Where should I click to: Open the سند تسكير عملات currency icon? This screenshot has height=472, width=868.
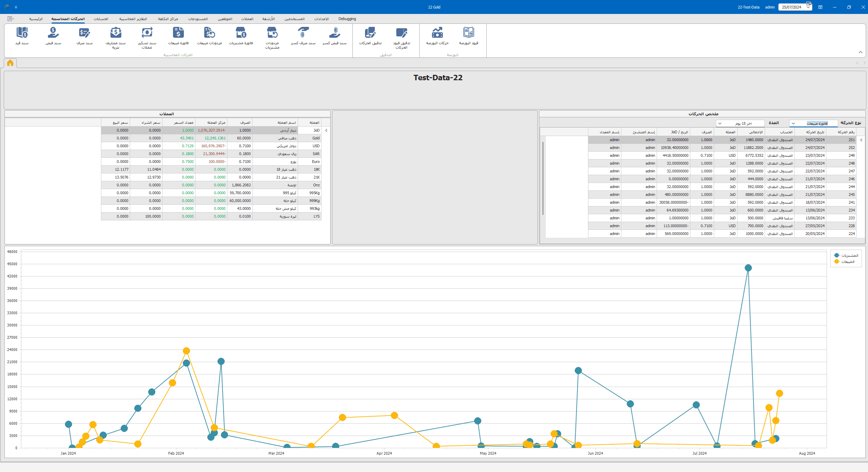click(147, 38)
